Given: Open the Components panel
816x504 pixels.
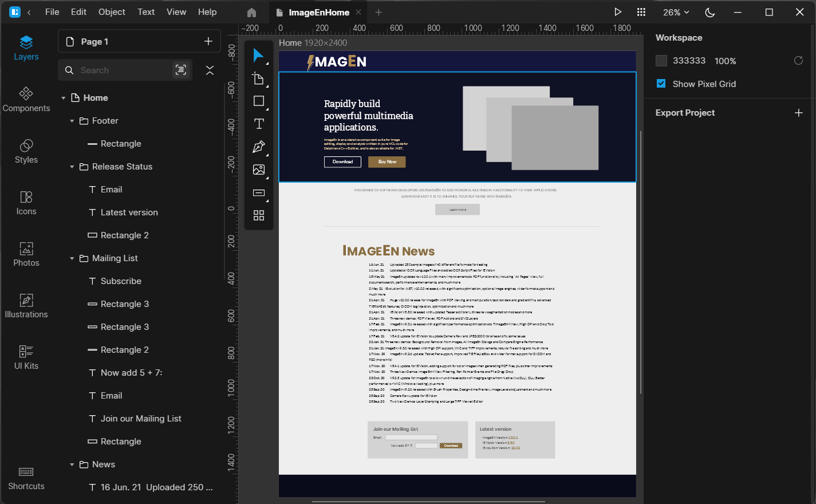Looking at the screenshot, I should pos(26,100).
